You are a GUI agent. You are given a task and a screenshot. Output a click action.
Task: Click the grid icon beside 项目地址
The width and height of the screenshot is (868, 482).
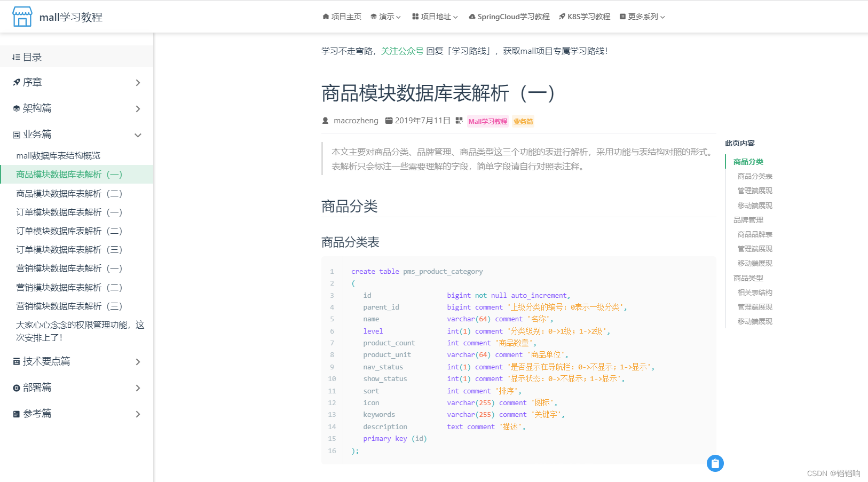[415, 17]
